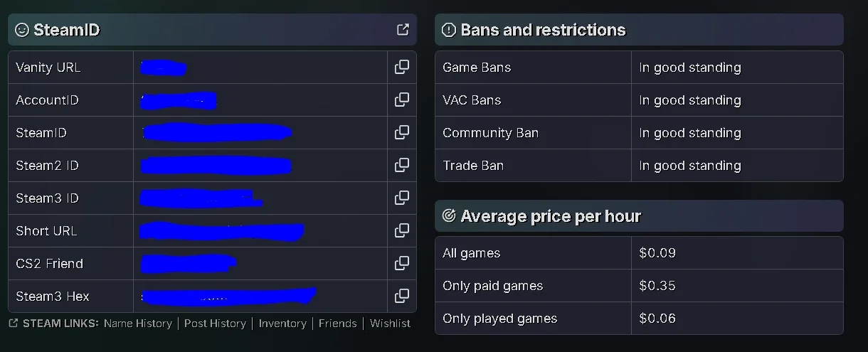Copy the Vanity URL value

[402, 67]
